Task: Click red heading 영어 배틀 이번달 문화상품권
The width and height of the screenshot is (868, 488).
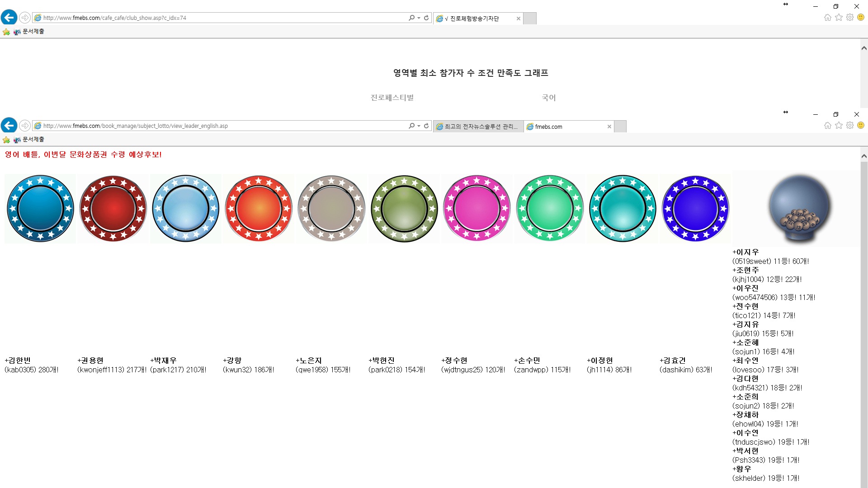Action: pos(83,155)
